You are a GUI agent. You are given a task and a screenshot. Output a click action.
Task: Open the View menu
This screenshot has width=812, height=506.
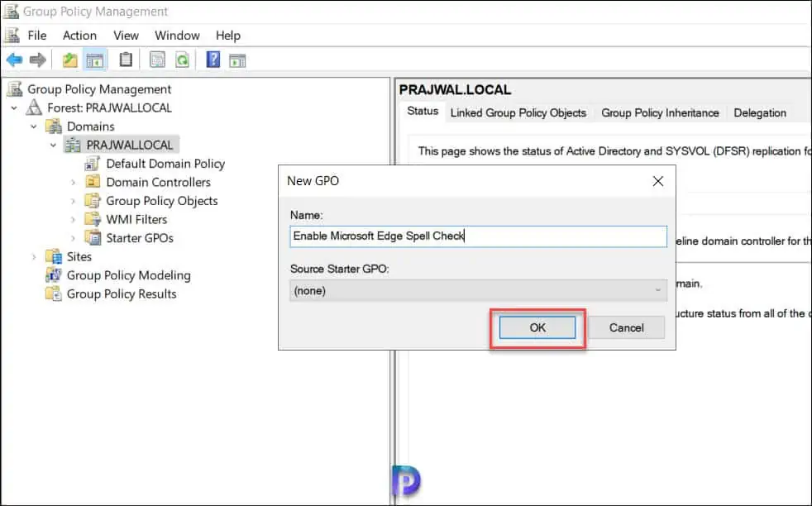[x=126, y=36]
